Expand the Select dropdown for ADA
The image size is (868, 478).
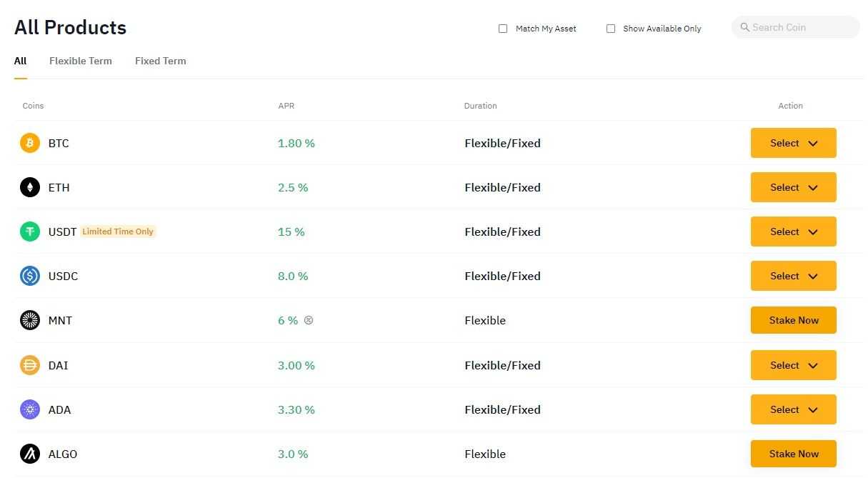point(793,409)
